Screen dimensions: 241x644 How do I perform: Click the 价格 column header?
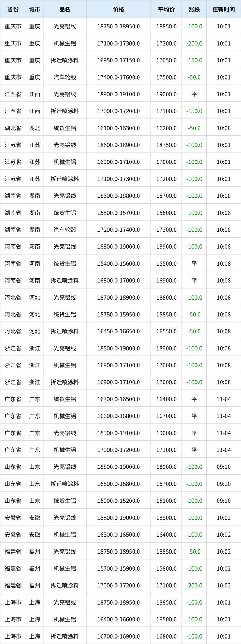[118, 9]
